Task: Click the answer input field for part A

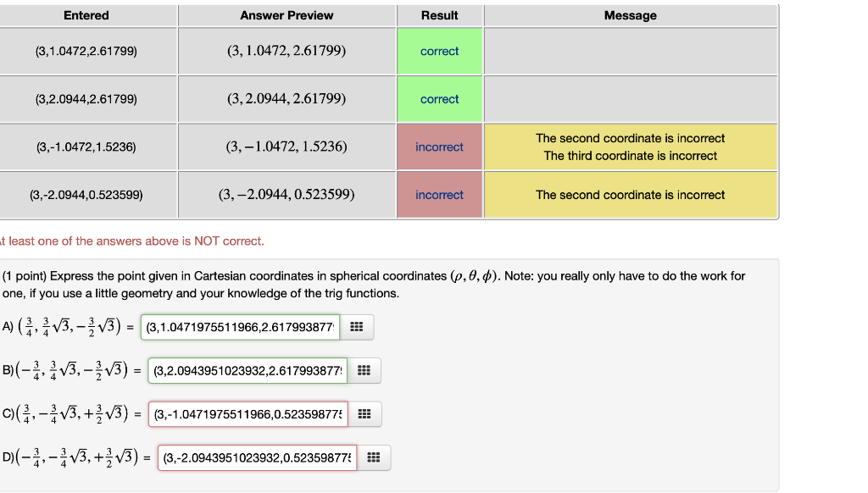Action: tap(239, 327)
